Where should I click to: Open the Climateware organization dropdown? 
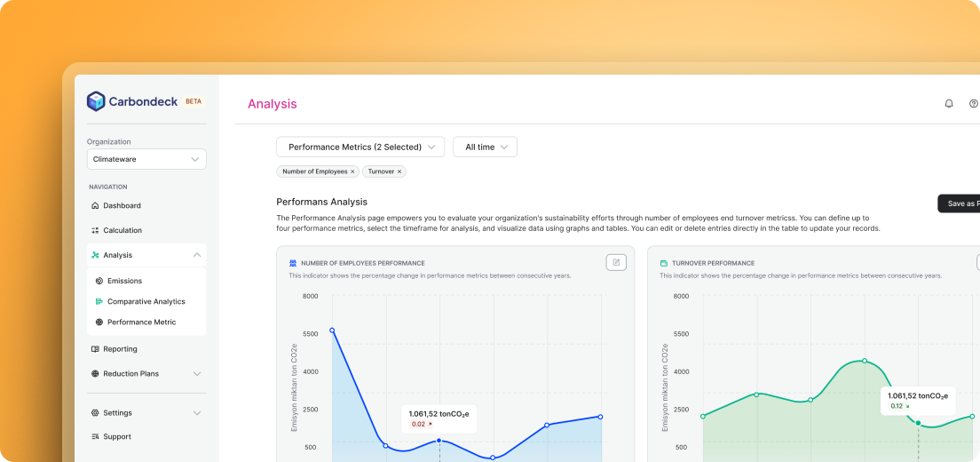146,160
